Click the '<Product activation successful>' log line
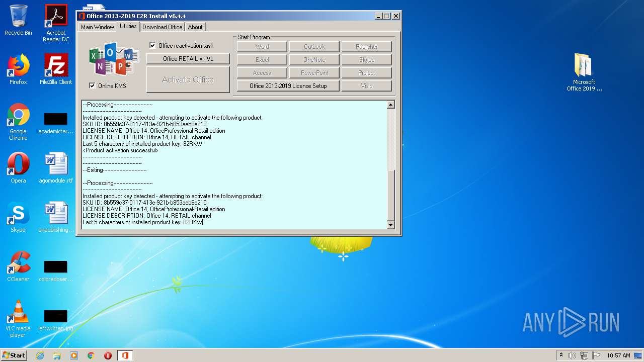 pos(121,150)
